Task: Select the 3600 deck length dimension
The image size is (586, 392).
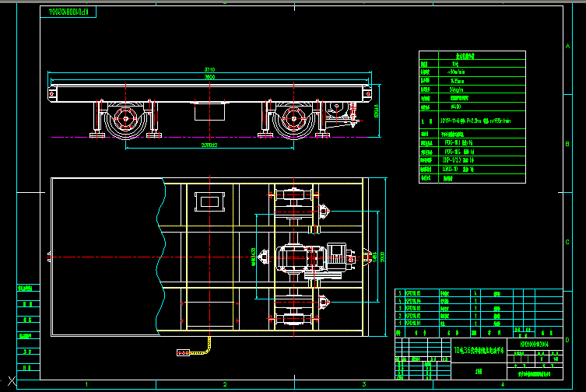Action: 209,78
